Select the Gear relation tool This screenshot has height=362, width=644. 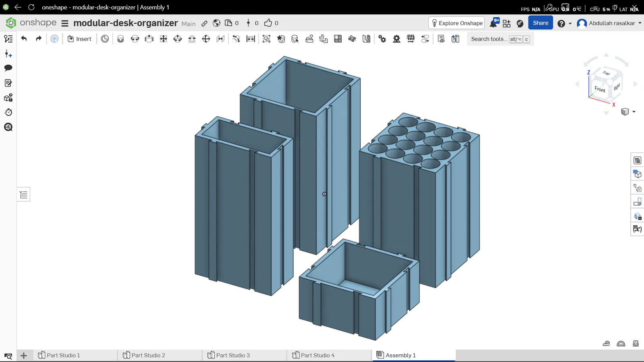382,39
